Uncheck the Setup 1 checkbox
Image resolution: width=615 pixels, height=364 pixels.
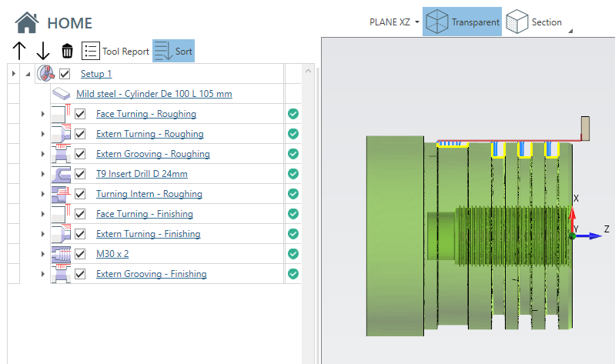pos(65,74)
